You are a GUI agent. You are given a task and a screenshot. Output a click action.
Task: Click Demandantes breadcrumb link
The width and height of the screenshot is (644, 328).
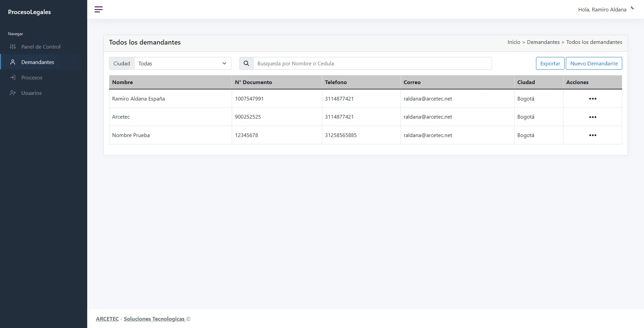coord(543,42)
